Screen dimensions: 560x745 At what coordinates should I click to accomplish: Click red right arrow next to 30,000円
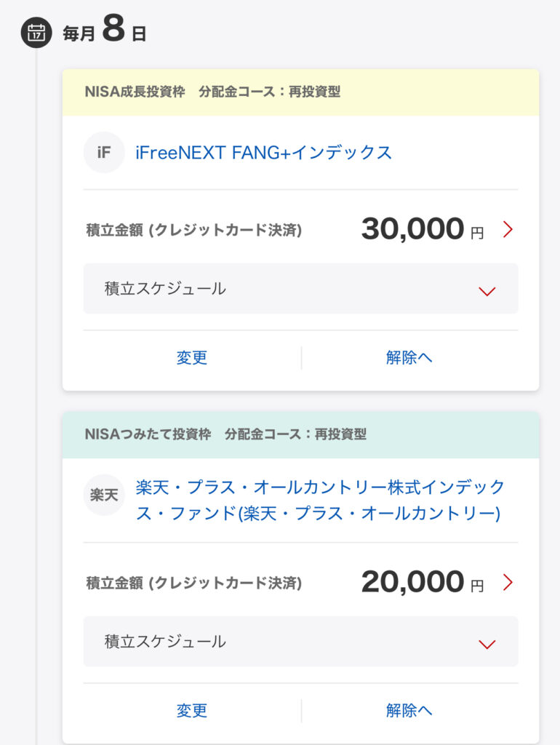click(508, 230)
